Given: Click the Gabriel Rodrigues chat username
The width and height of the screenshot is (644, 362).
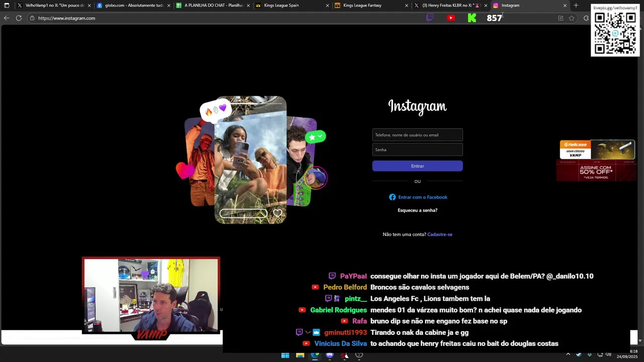Looking at the screenshot, I should (339, 310).
